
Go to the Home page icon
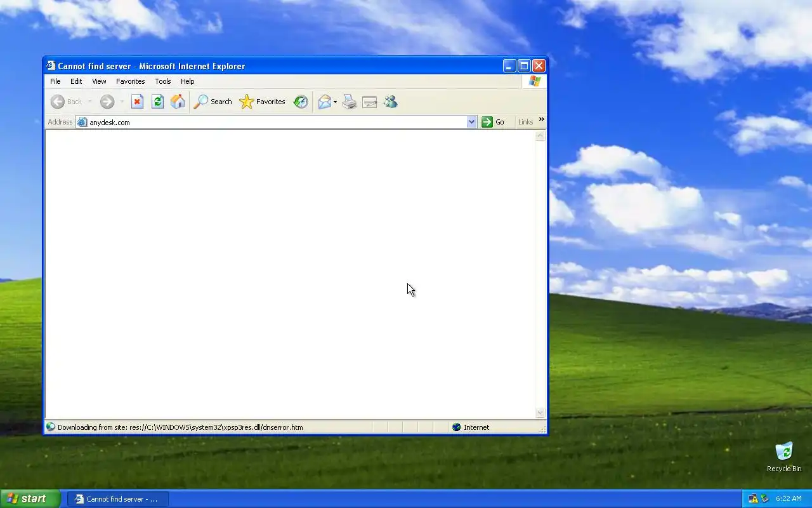pos(178,102)
